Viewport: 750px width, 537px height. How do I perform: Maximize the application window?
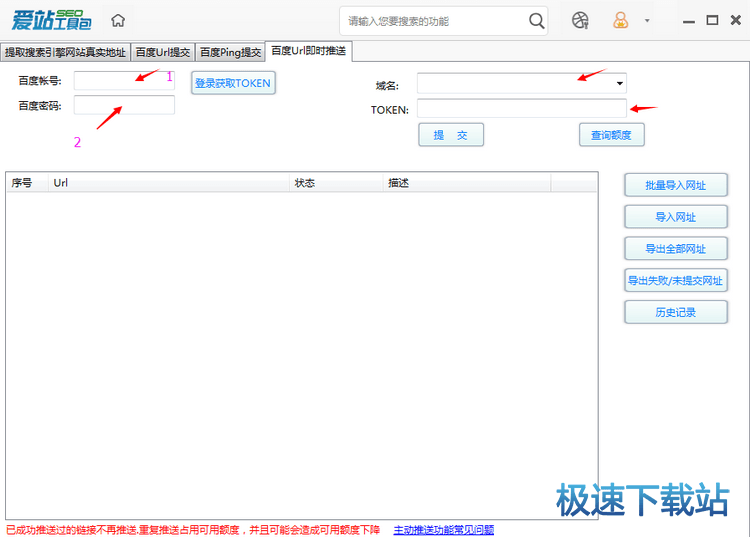click(x=712, y=20)
